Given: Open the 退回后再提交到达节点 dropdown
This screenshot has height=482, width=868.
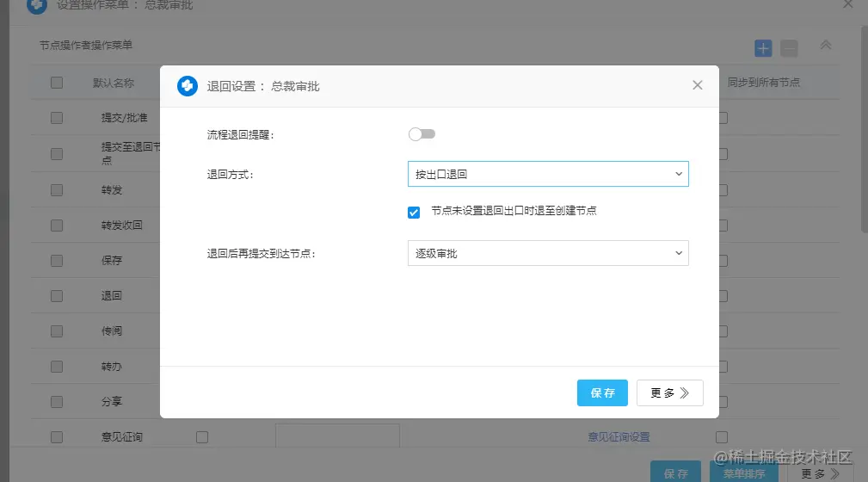Looking at the screenshot, I should tap(548, 253).
